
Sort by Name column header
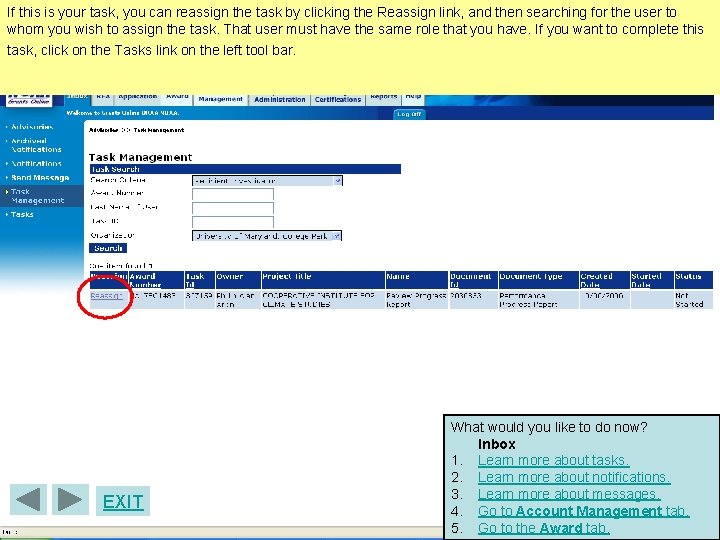pyautogui.click(x=416, y=280)
